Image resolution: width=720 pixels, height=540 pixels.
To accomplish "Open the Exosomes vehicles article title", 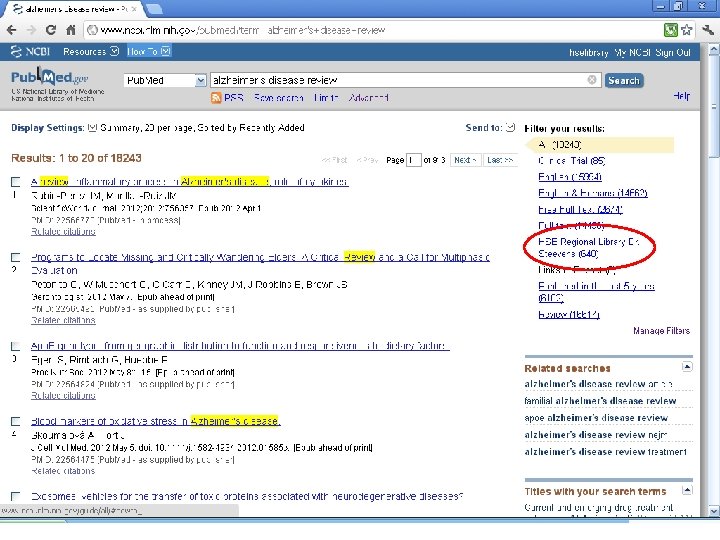I will [x=247, y=496].
